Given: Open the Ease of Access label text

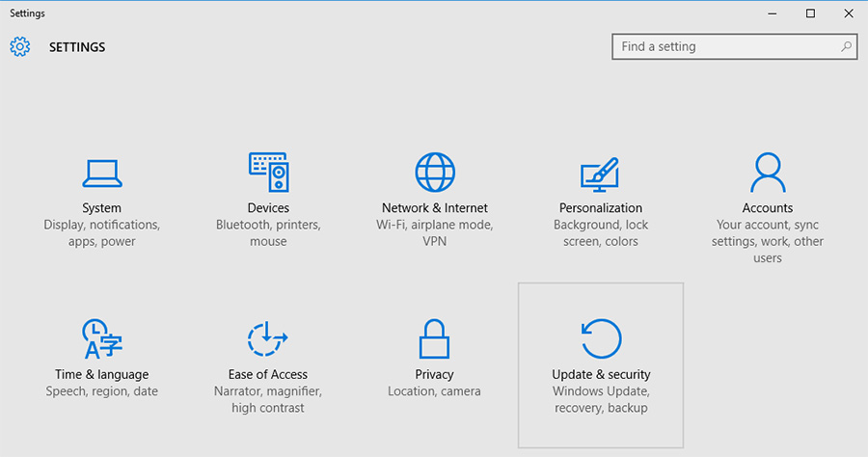Looking at the screenshot, I should coord(268,374).
